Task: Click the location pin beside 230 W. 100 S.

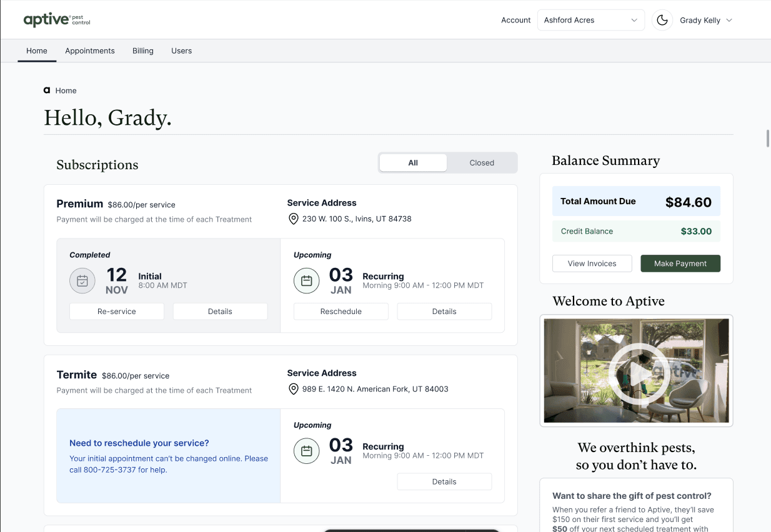Action: pos(293,219)
